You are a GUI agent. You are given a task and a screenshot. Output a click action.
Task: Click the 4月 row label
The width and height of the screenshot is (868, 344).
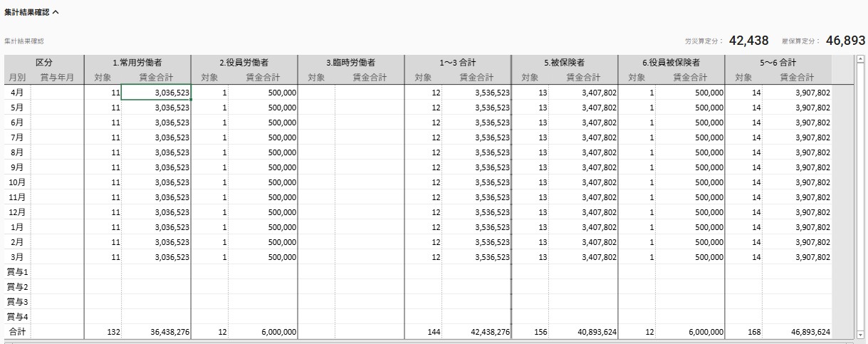[17, 93]
